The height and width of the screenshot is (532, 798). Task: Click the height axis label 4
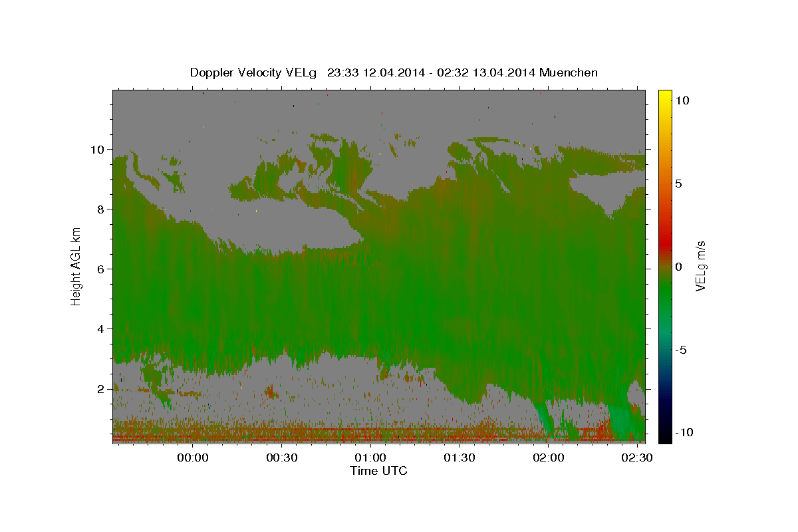(x=100, y=329)
